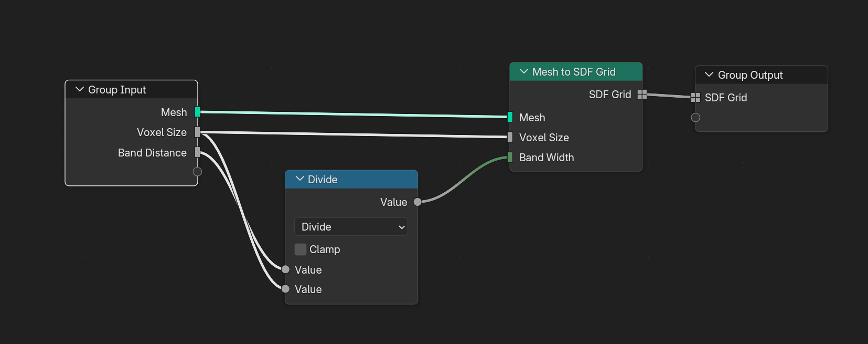Collapse the Mesh to SDF Grid node
The image size is (868, 344).
[x=524, y=71]
